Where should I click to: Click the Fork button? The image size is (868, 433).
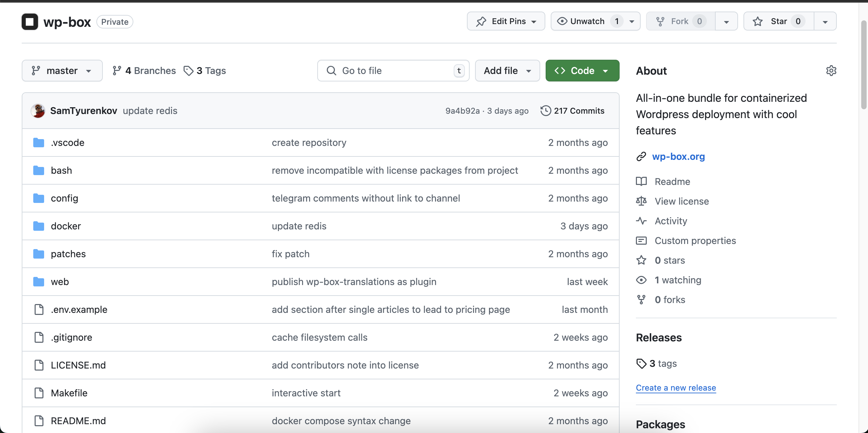coord(681,21)
